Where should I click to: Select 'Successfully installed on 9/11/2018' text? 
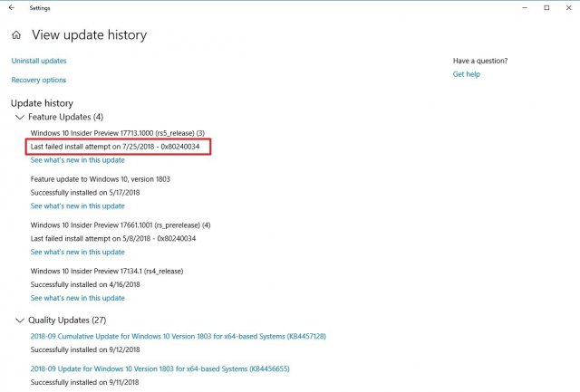click(x=84, y=382)
